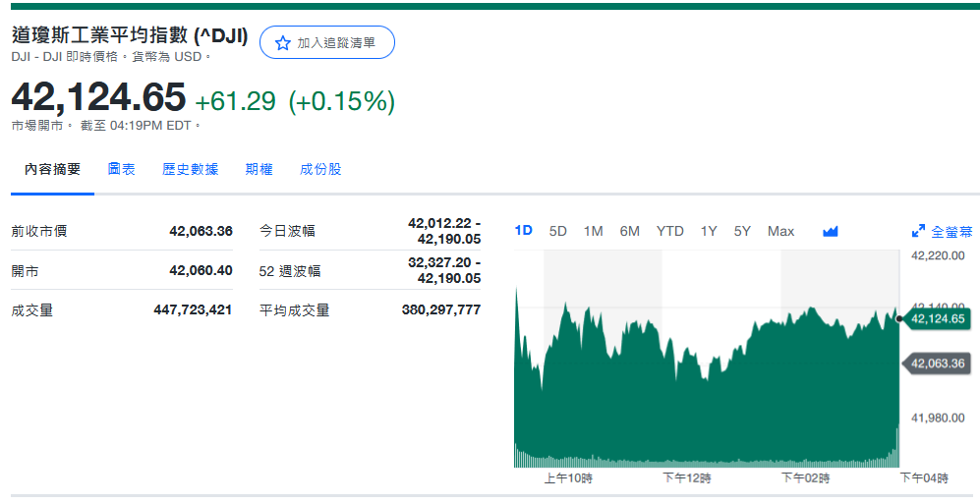This screenshot has height=504, width=980.
Task: Show Max chart range
Action: 780,231
